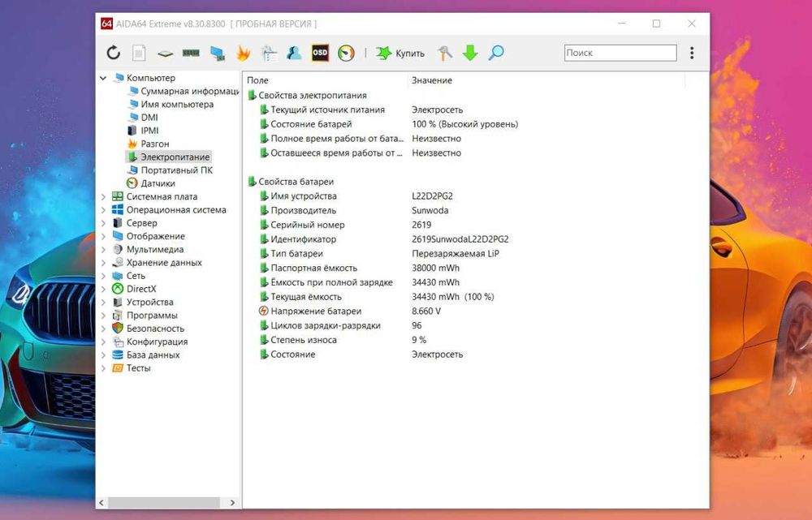Launch the flame stability test icon

point(243,53)
